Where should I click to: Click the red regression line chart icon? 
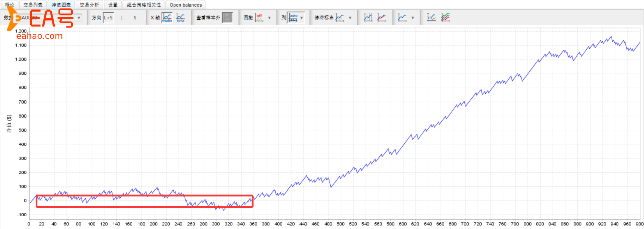(x=381, y=18)
